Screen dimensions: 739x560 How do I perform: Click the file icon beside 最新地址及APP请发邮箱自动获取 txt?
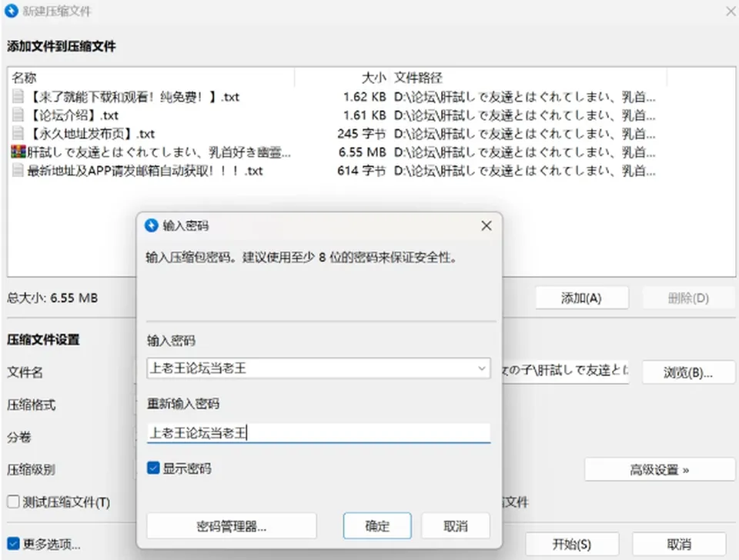pyautogui.click(x=18, y=170)
